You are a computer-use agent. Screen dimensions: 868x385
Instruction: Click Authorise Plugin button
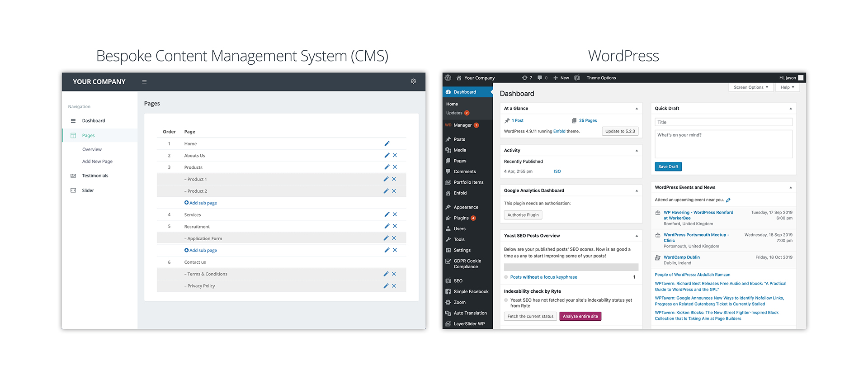[x=523, y=215]
